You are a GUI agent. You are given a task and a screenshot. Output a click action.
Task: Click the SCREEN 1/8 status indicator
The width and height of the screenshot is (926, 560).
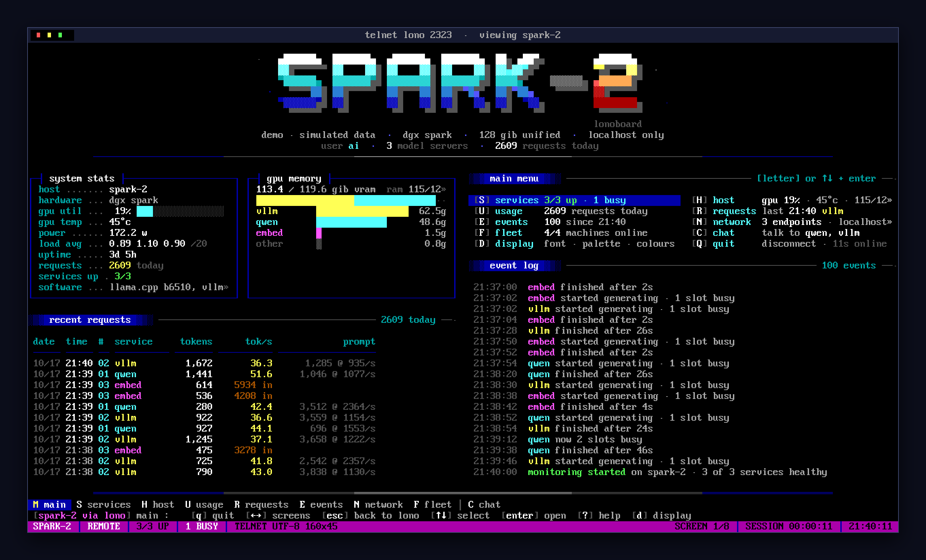pos(702,526)
